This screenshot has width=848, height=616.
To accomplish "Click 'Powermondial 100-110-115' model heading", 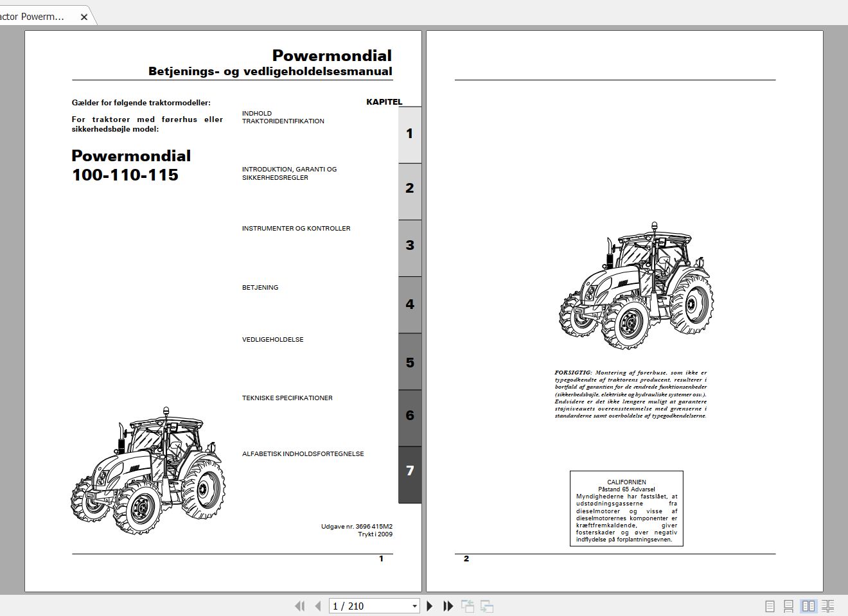I will (131, 165).
